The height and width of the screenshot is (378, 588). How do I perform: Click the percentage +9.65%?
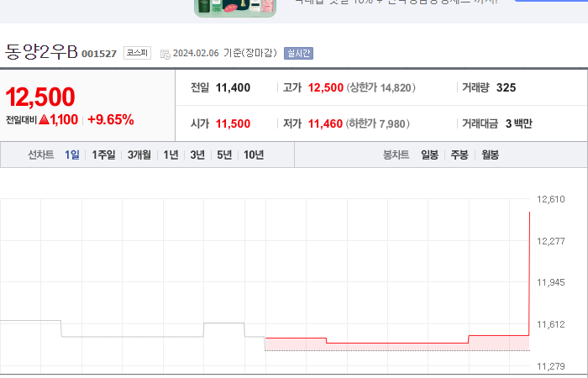coord(111,119)
